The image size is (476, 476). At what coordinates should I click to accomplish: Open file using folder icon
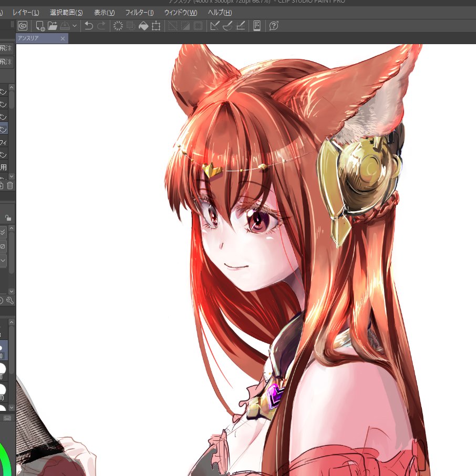click(52, 26)
